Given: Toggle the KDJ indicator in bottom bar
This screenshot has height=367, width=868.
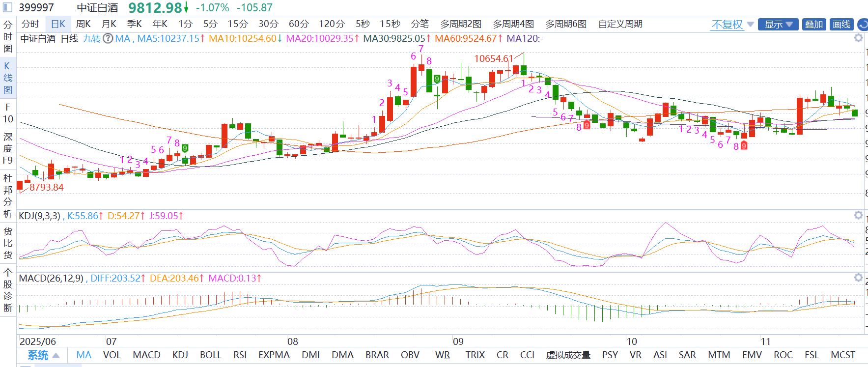Looking at the screenshot, I should click(x=180, y=355).
